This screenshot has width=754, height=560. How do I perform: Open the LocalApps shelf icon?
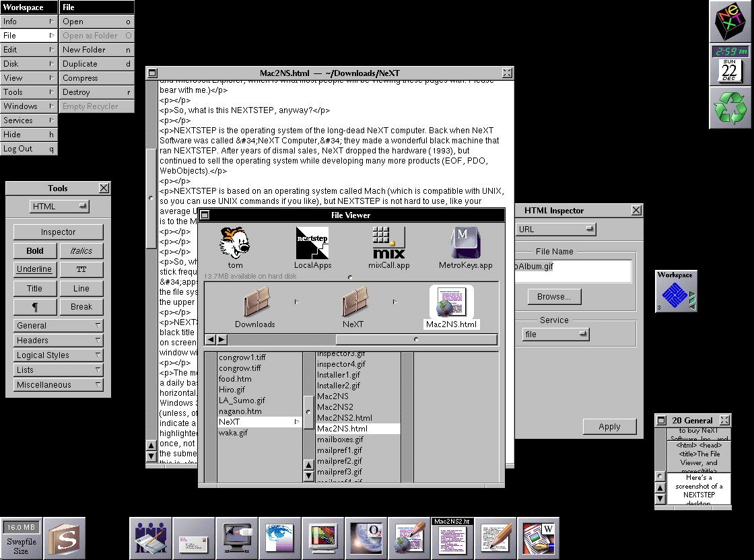click(x=312, y=243)
